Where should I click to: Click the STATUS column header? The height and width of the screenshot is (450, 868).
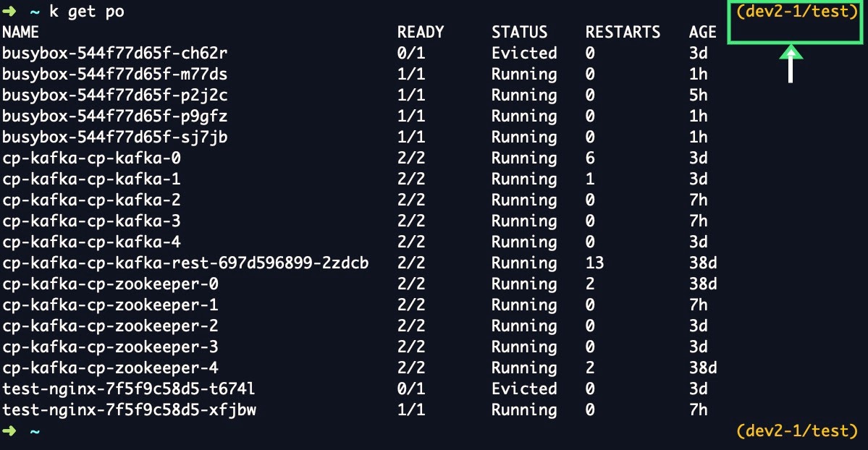(x=519, y=33)
